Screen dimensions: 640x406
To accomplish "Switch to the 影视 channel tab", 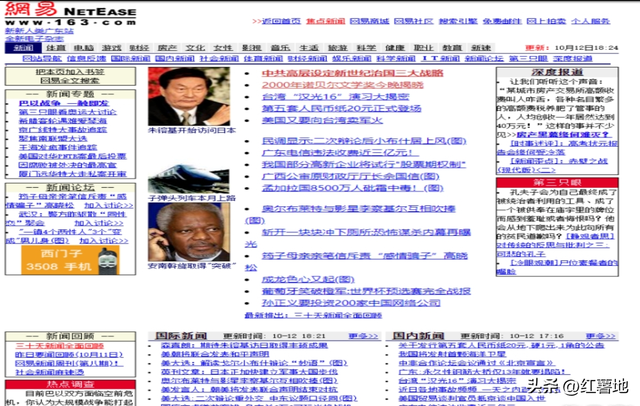I will [251, 48].
